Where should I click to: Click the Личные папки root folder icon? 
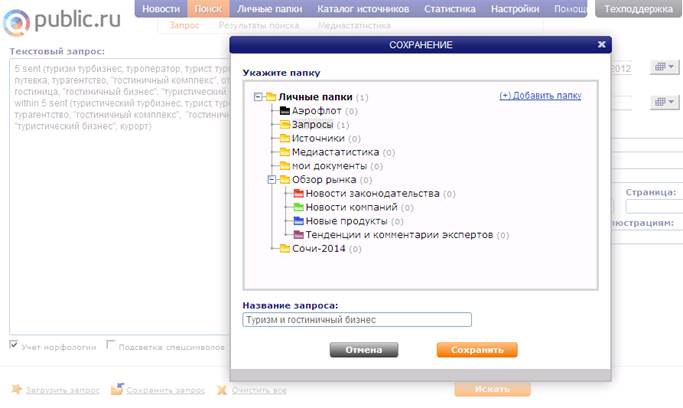click(271, 97)
